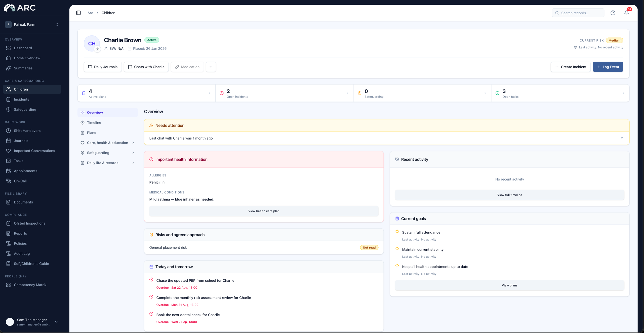Click the Medication button
This screenshot has width=644, height=333.
pos(187,67)
